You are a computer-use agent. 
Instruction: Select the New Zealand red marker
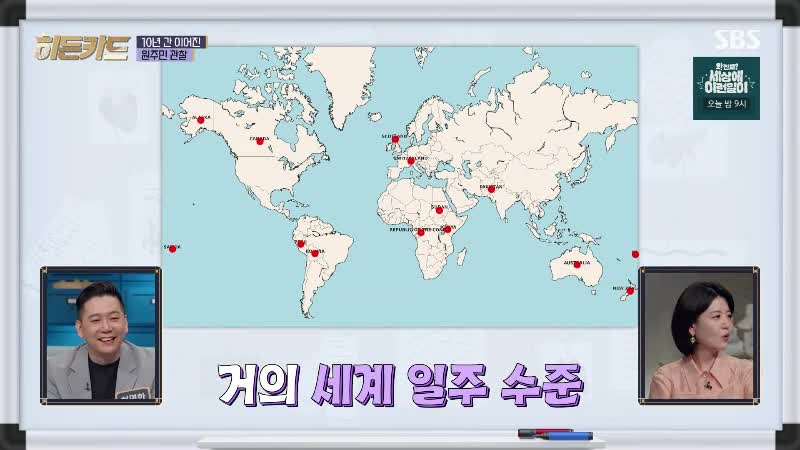pyautogui.click(x=630, y=291)
